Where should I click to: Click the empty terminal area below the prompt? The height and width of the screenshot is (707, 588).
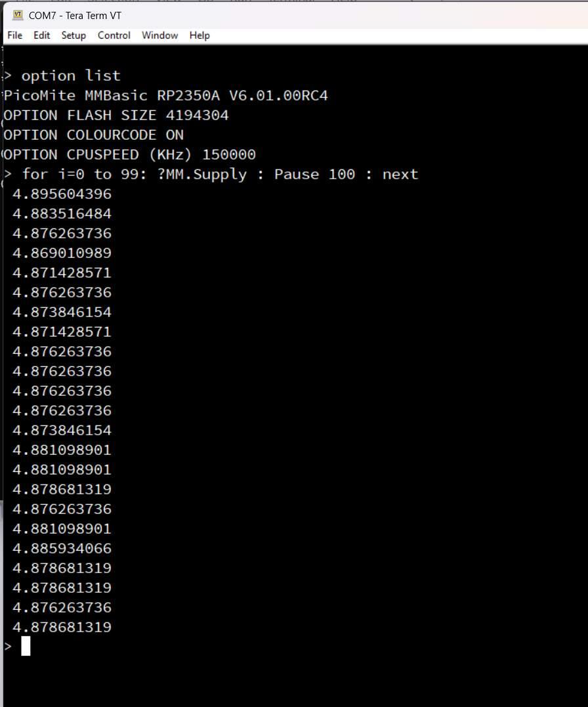(x=295, y=679)
